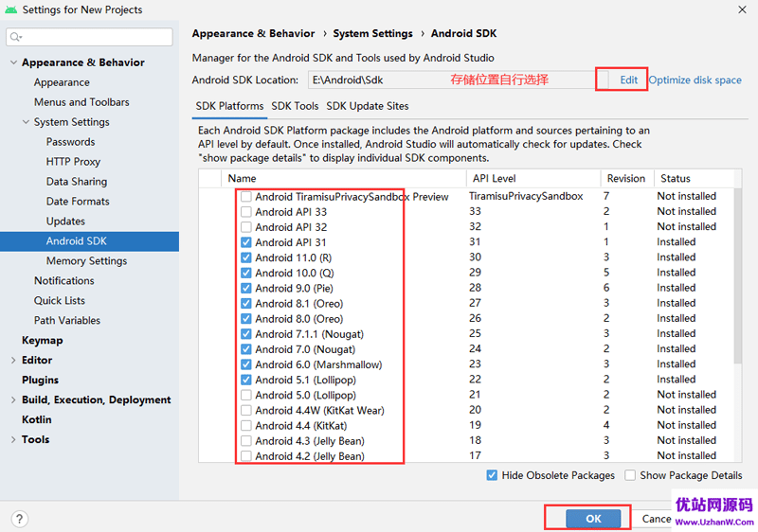Uncheck Android 7.1.1 (Nougat) checkbox
This screenshot has width=758, height=532.
[x=246, y=334]
